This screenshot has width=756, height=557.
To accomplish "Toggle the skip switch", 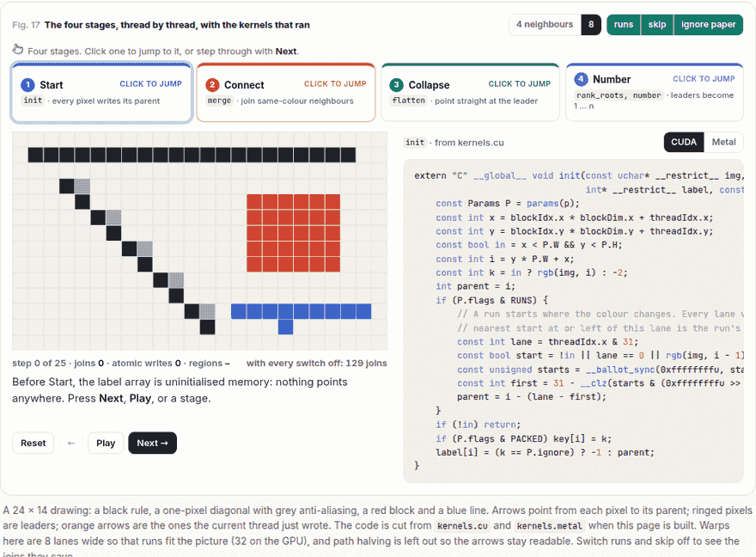I will pyautogui.click(x=656, y=25).
